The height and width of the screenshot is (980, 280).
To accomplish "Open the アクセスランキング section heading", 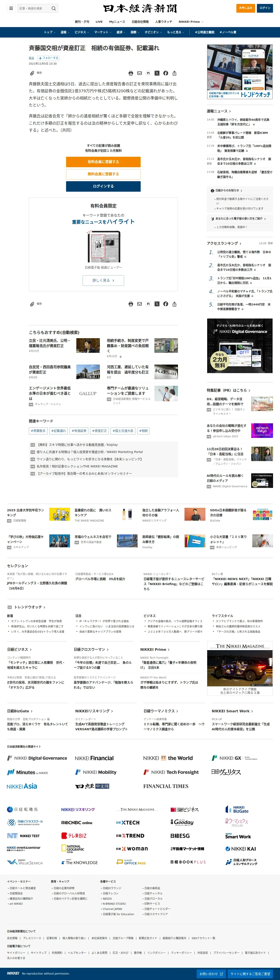I will pyautogui.click(x=224, y=243).
